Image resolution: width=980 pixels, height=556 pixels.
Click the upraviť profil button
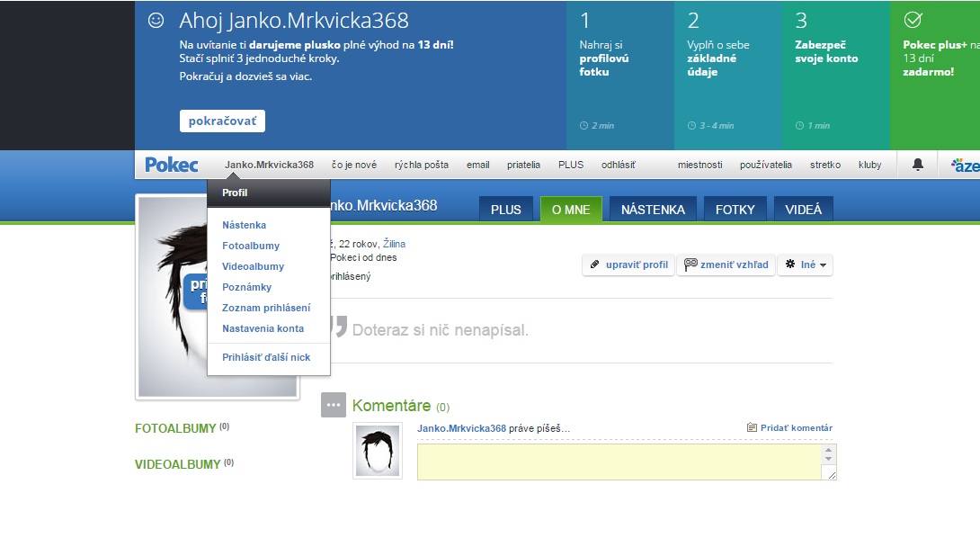[x=628, y=265]
